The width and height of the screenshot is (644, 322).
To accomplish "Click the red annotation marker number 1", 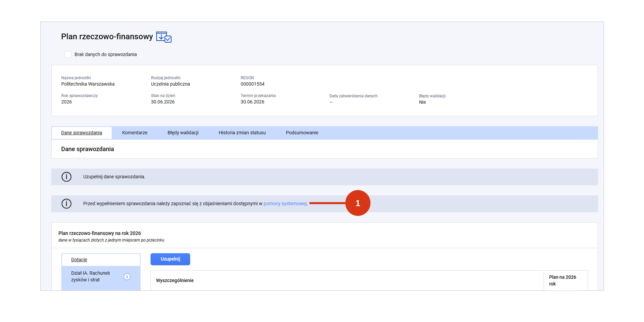I will click(358, 203).
